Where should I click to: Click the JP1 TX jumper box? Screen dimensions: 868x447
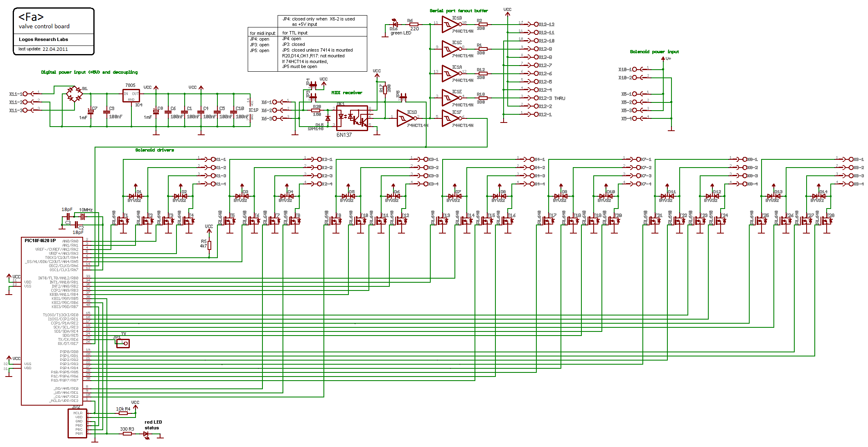[123, 343]
